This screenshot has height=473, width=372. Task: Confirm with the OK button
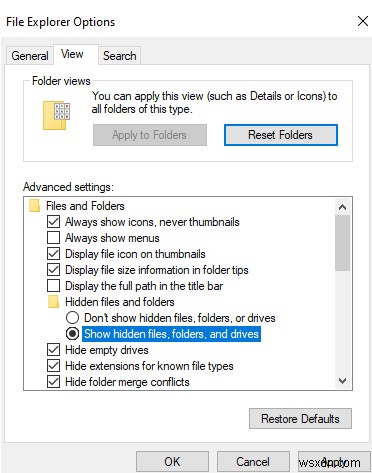[172, 462]
